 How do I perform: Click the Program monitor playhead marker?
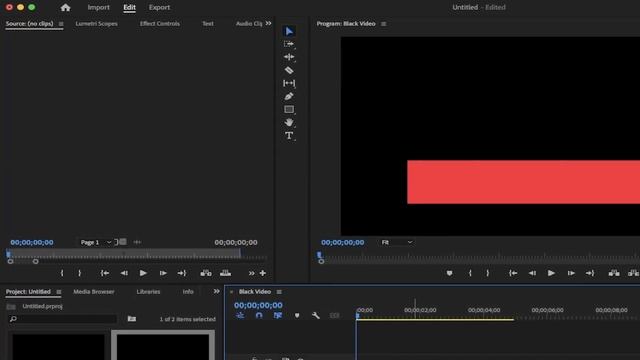tap(319, 255)
